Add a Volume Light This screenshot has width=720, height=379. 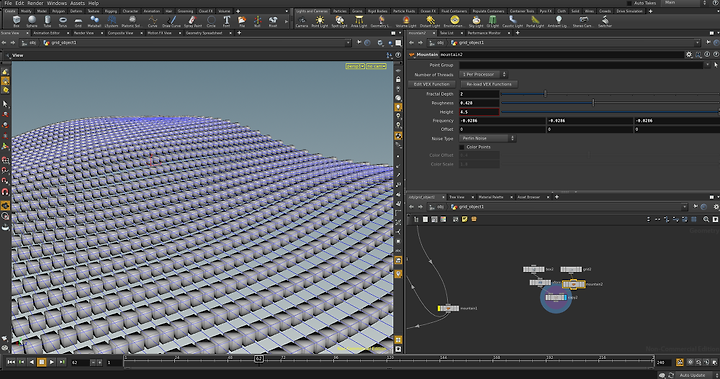406,21
